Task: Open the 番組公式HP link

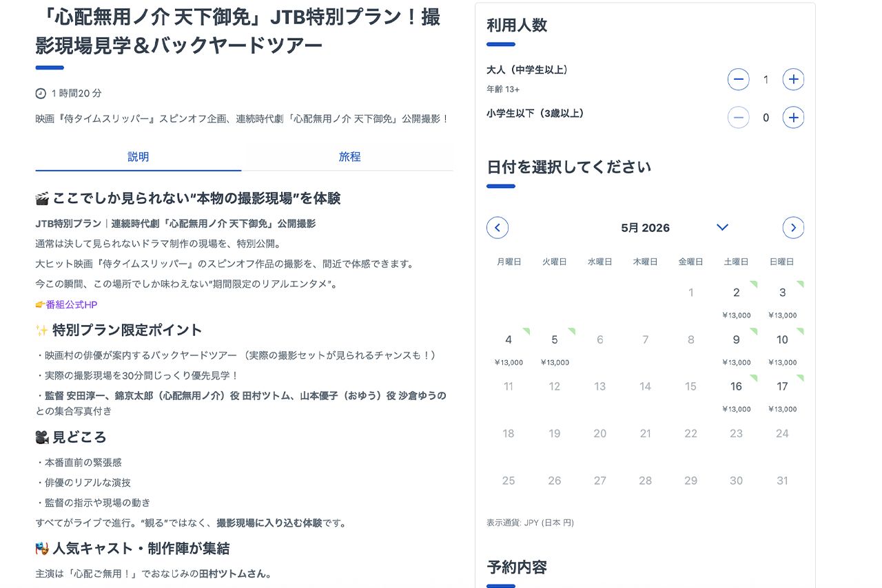Action: pyautogui.click(x=71, y=304)
